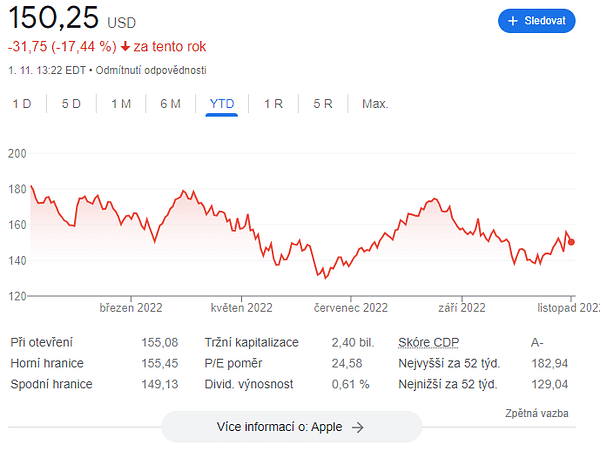Click the Tržní kapitalizace value 2,40 bil.
Viewport: 600px width, 451px height.
click(x=353, y=342)
